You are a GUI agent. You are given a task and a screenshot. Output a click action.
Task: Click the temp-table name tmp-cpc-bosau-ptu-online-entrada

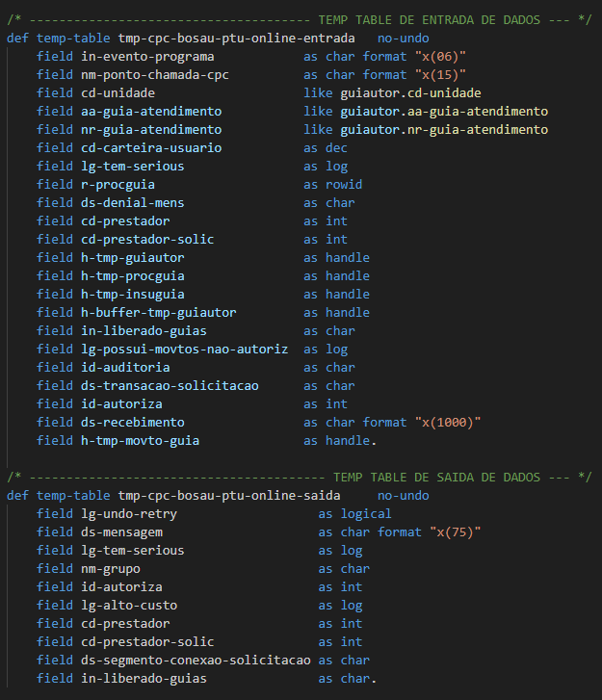coord(236,39)
